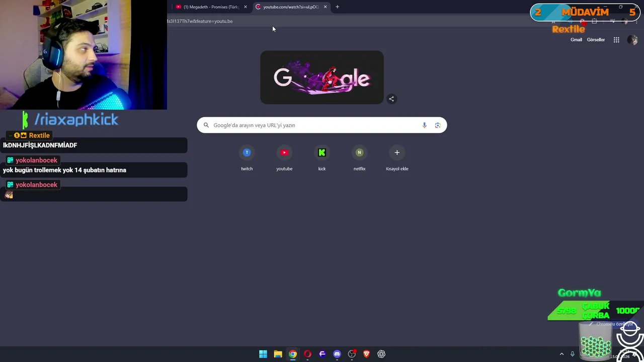Click the system tray microphone icon

(x=573, y=354)
